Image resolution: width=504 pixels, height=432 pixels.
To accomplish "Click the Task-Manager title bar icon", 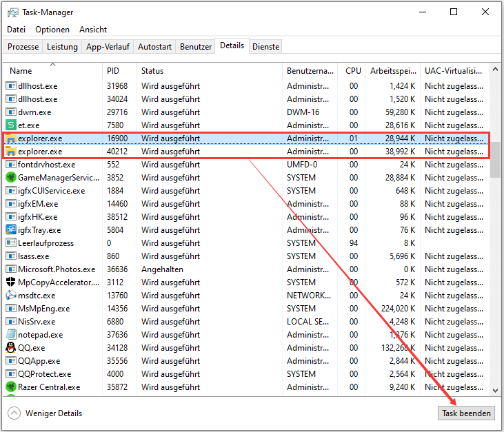I will pyautogui.click(x=13, y=12).
